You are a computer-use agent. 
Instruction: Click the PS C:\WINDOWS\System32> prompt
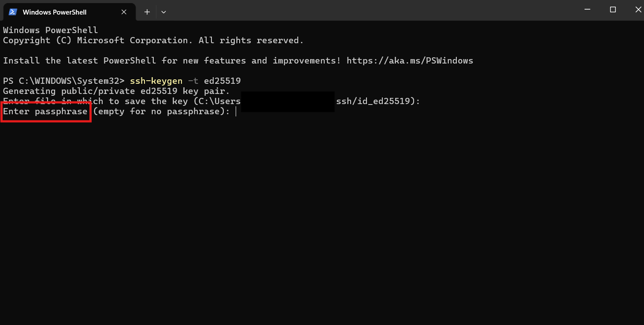pos(64,81)
